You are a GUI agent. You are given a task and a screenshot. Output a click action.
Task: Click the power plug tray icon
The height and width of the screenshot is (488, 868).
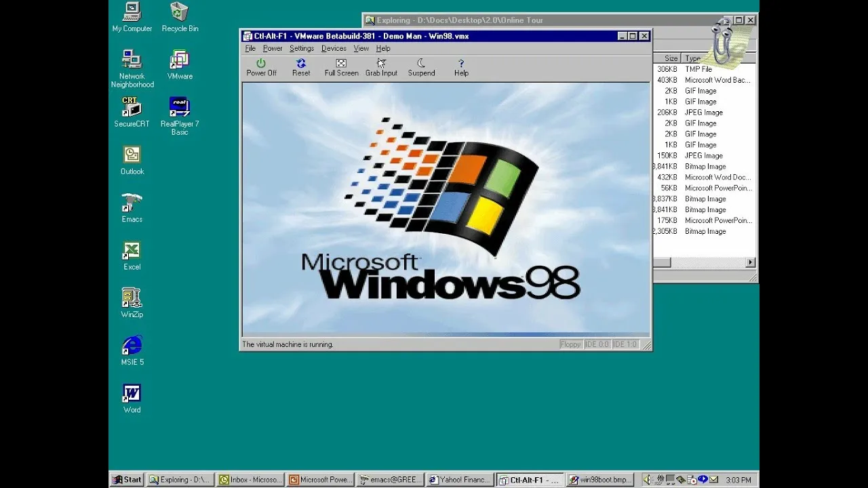click(x=659, y=480)
